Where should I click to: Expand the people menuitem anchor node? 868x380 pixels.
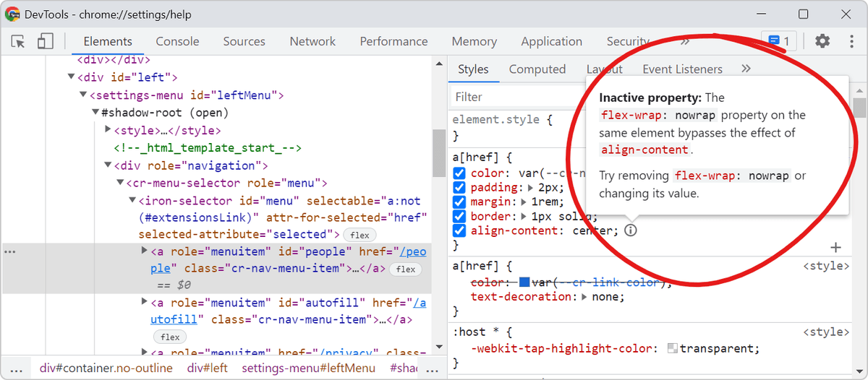point(144,251)
